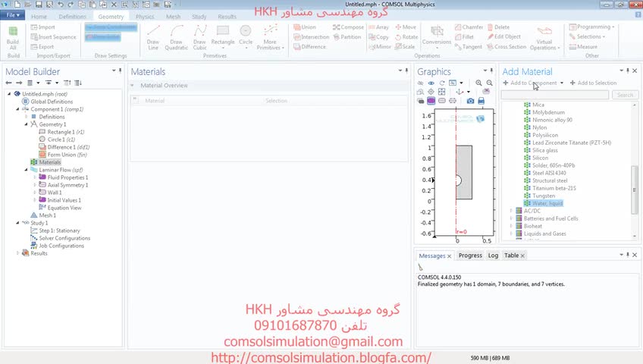Switch to the Log tab
This screenshot has width=643, height=364.
493,256
